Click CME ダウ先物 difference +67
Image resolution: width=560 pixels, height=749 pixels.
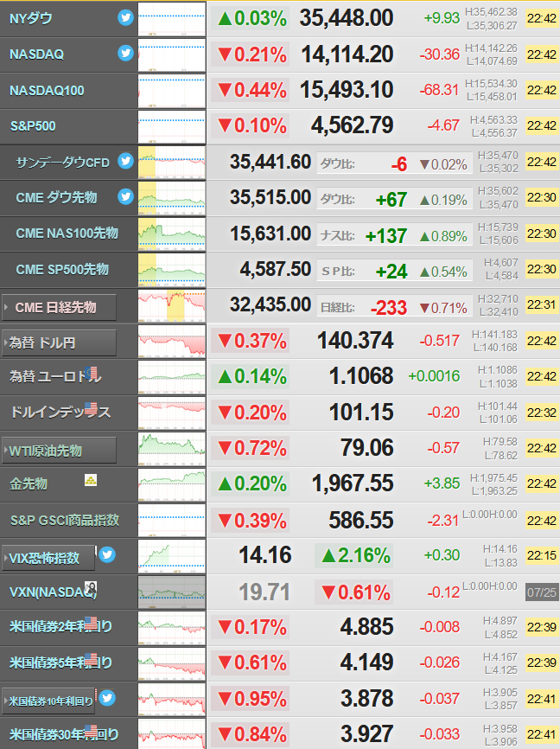point(391,200)
